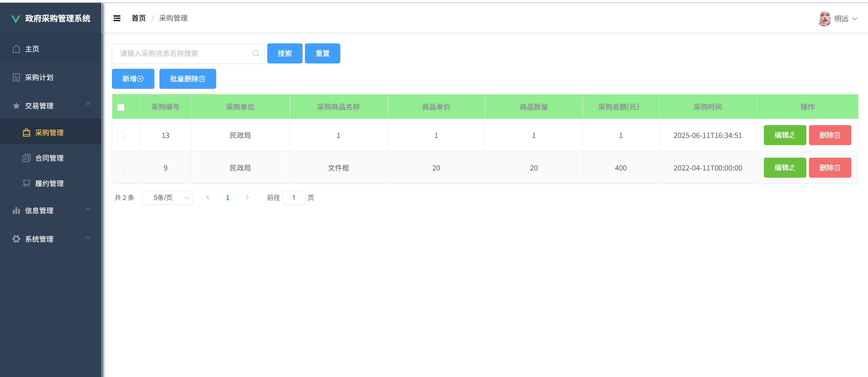Viewport: 868px width, 377px height.
Task: Open 主页 home icon in sidebar
Action: coord(16,49)
